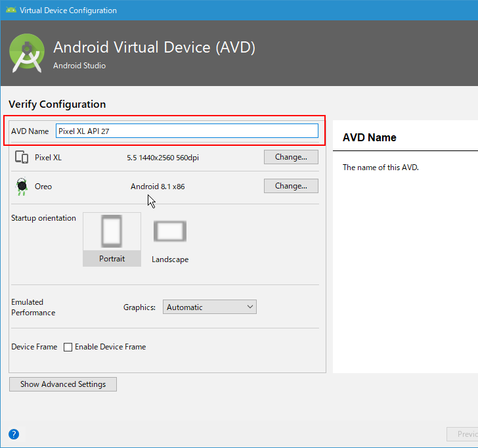Click the AVD Name input field
The width and height of the screenshot is (478, 448).
[x=187, y=131]
